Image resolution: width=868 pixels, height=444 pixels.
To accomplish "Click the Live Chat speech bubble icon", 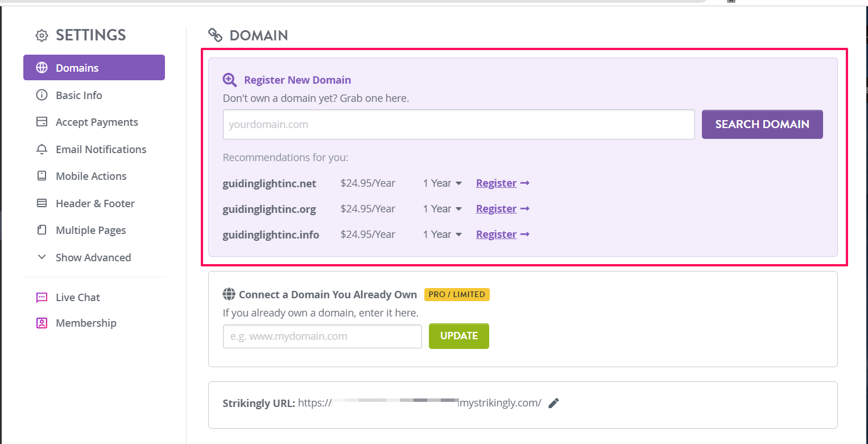I will tap(42, 297).
